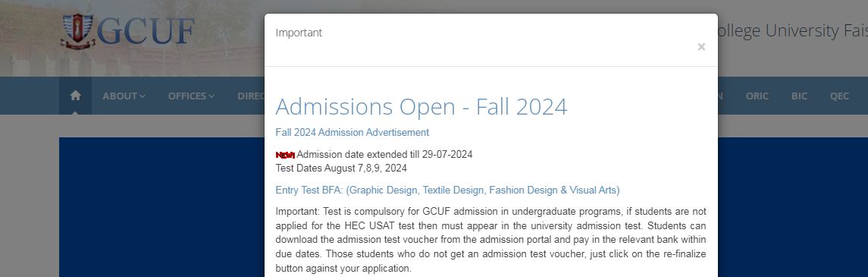Viewport: 868px width, 277px height.
Task: Open the ORIC menu item
Action: [x=757, y=96]
